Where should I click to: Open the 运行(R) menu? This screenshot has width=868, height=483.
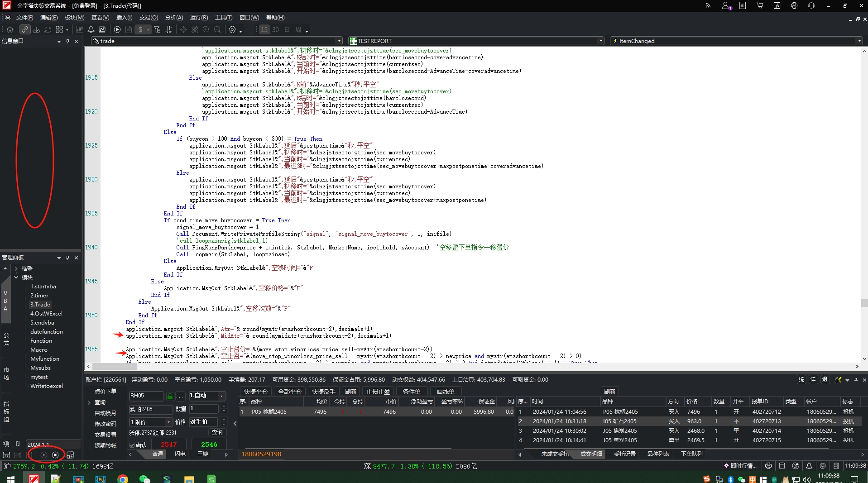199,18
